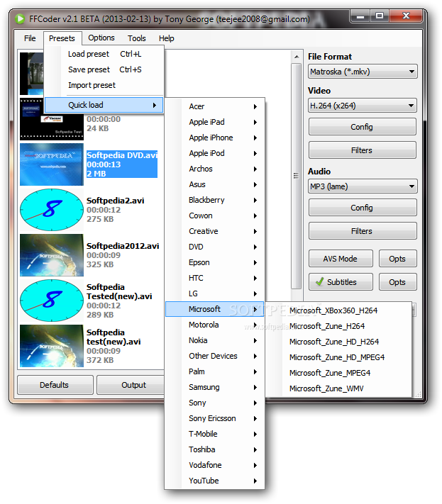This screenshot has width=442, height=504.
Task: Expand the Palm presets submenu
Action: 214,371
